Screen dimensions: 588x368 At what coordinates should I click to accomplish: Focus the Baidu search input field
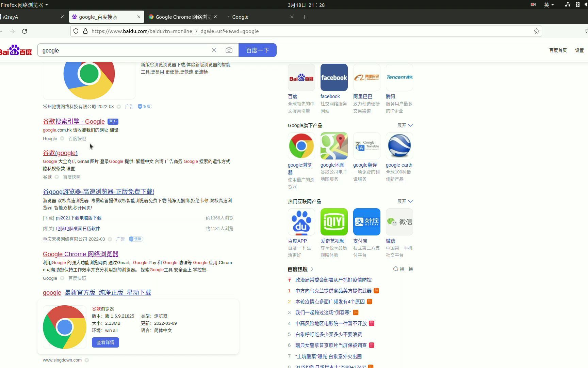[124, 50]
